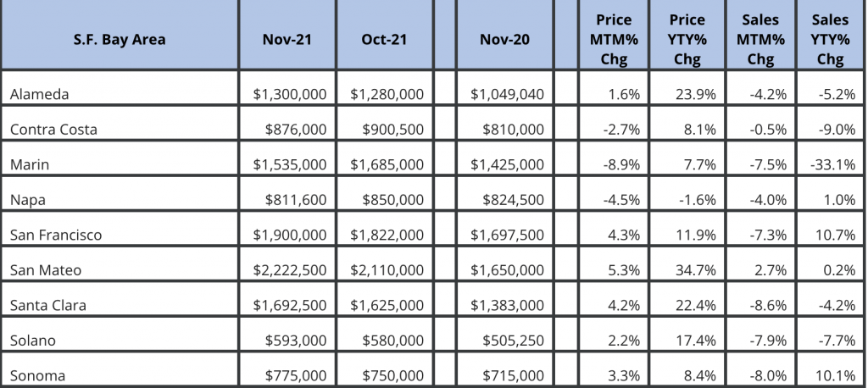Select the $1,049,040 Alameda Nov-20 price
This screenshot has height=388, width=868.
(507, 94)
